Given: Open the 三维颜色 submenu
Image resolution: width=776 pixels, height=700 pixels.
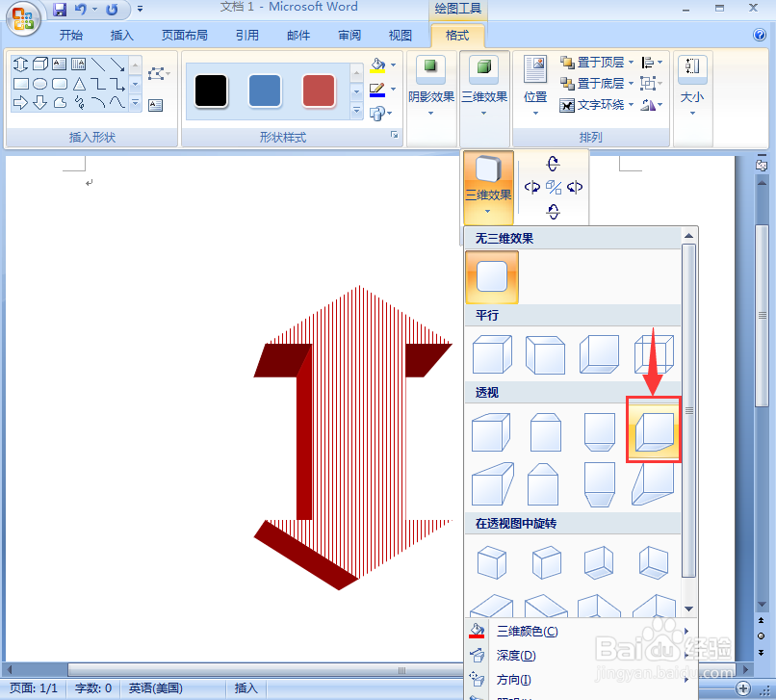Looking at the screenshot, I should (580, 632).
